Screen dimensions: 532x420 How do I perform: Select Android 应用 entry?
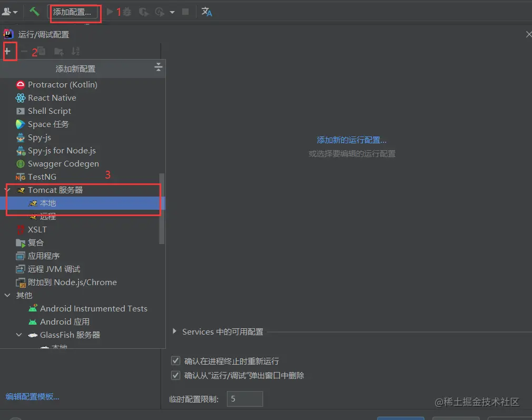(x=83, y=321)
